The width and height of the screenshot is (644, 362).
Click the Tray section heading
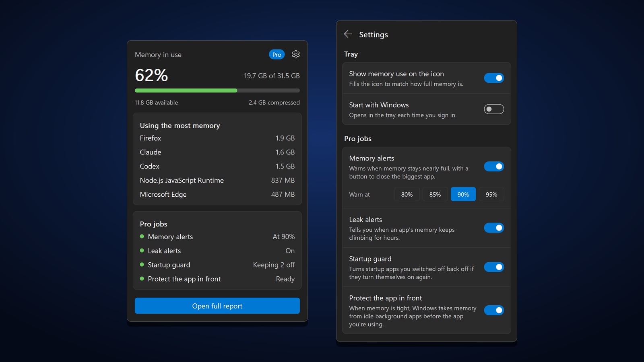351,54
